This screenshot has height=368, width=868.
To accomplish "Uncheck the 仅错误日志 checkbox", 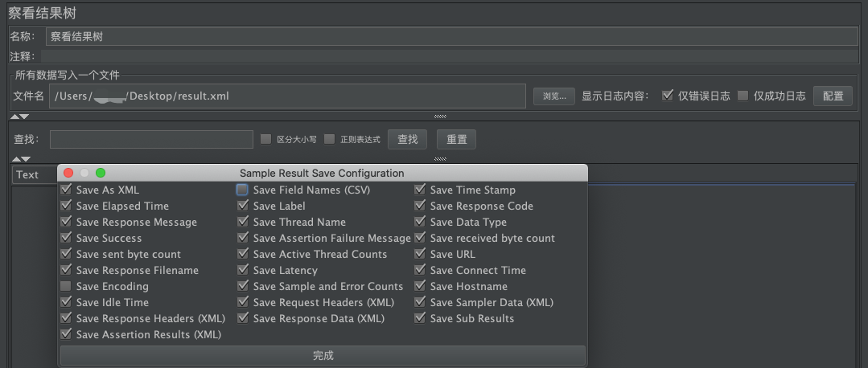I will point(668,96).
